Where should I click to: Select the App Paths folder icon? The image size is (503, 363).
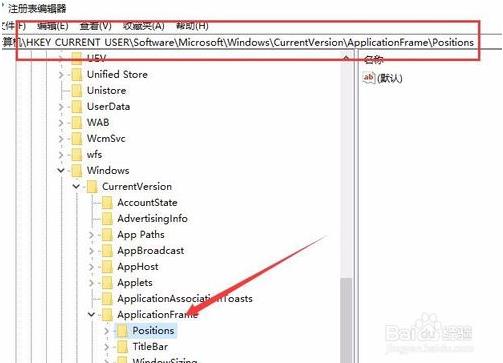[x=107, y=235]
